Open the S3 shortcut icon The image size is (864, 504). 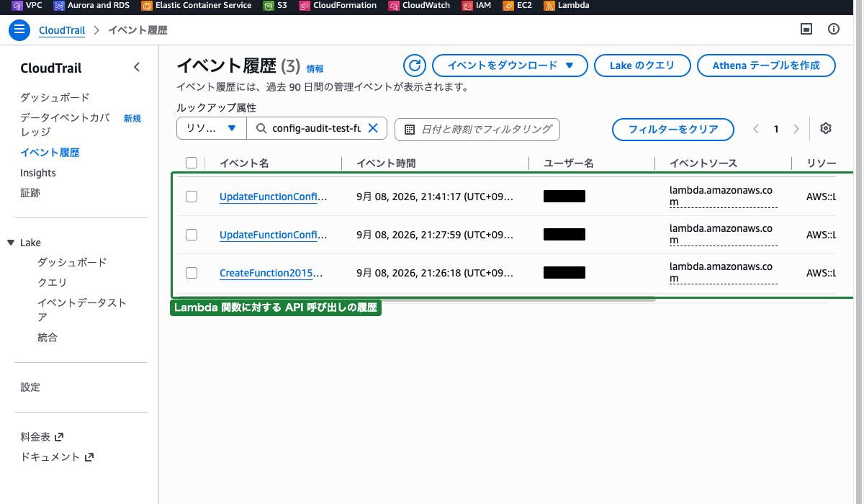pyautogui.click(x=269, y=6)
